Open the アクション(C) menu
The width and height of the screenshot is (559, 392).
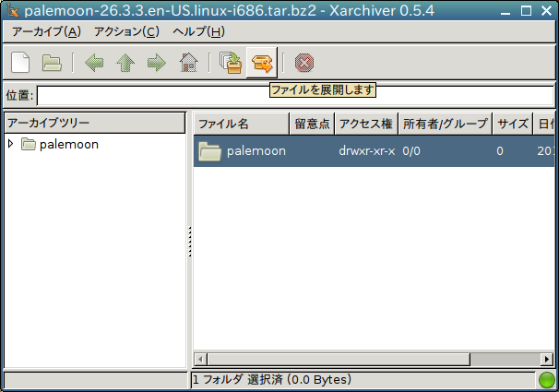pyautogui.click(x=126, y=31)
